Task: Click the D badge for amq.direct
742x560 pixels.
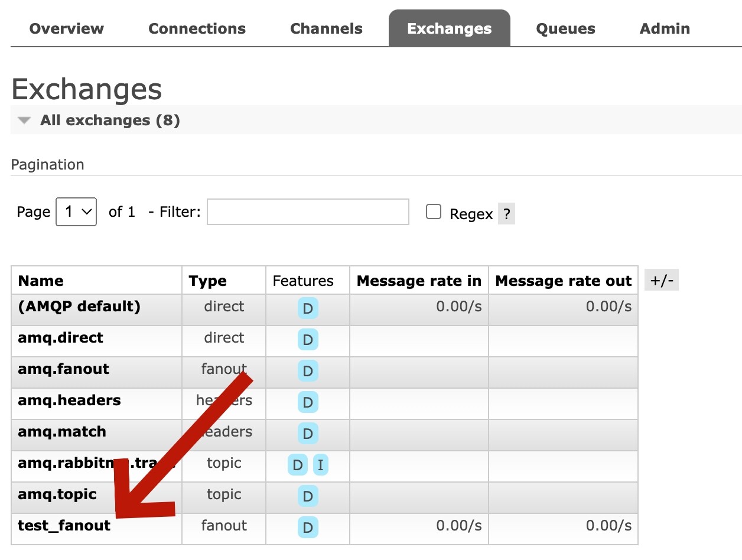Action: pos(307,340)
